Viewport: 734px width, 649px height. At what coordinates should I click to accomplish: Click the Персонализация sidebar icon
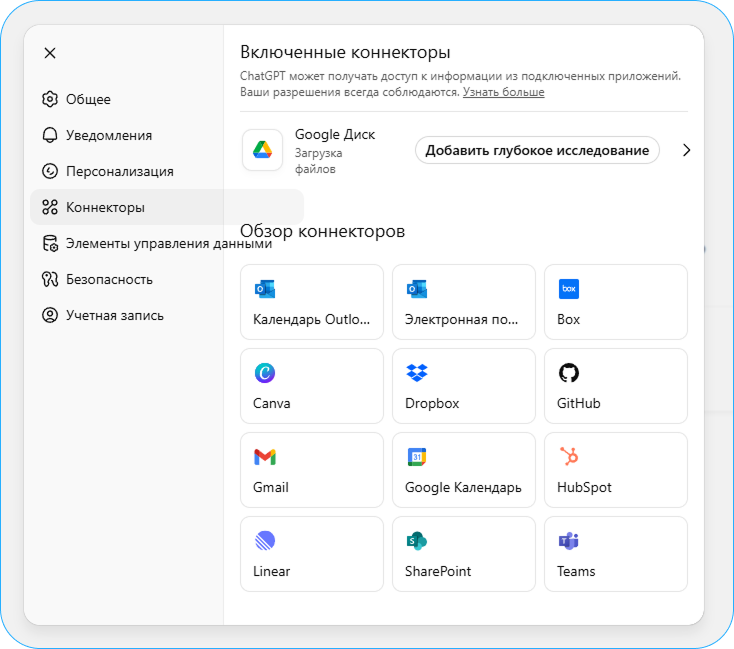point(50,171)
